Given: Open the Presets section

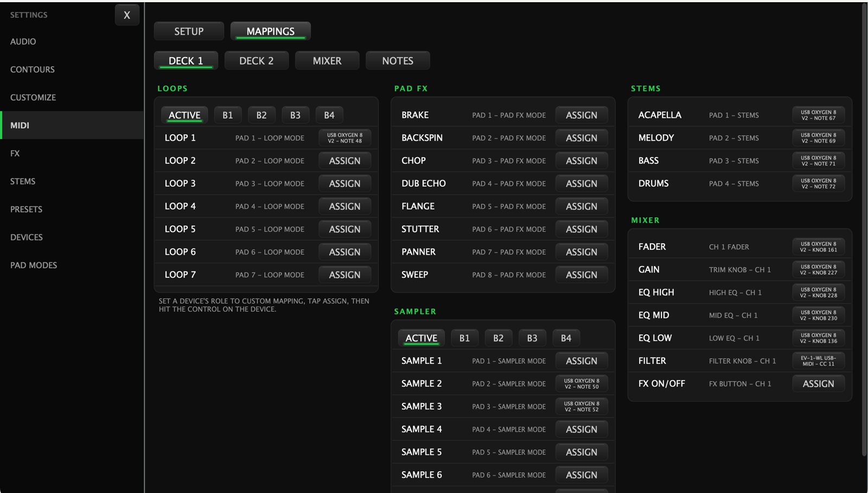Looking at the screenshot, I should 26,210.
